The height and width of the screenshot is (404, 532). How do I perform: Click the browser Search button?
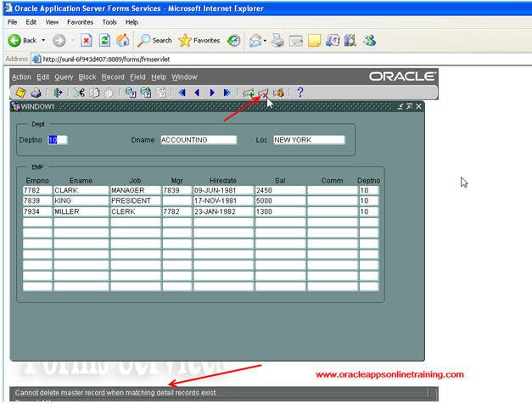tap(155, 40)
